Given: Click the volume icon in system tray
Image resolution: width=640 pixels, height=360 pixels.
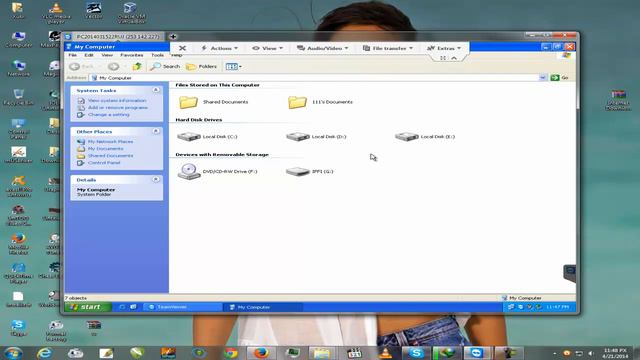Looking at the screenshot, I should point(590,353).
